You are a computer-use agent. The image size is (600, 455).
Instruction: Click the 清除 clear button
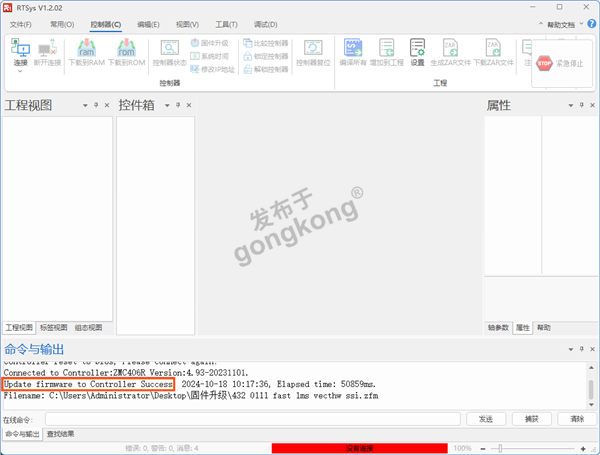577,419
